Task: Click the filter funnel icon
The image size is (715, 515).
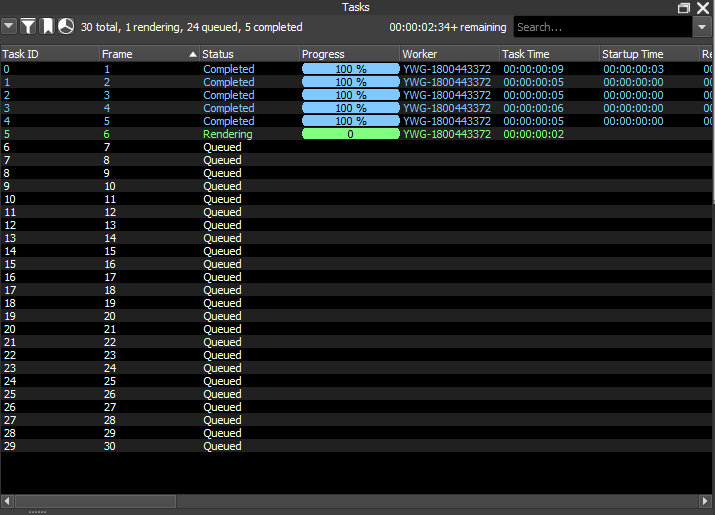Action: (x=28, y=27)
